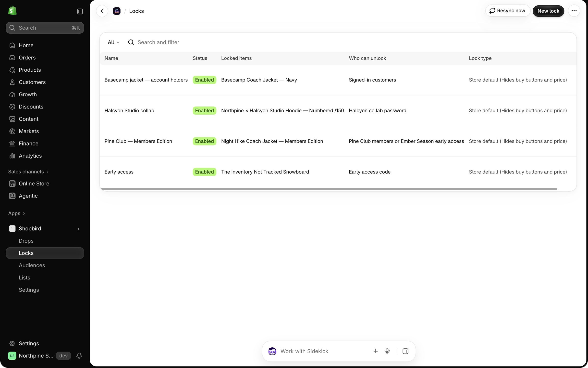The width and height of the screenshot is (588, 368).
Task: Click the lock app icon in breadcrumb
Action: click(x=117, y=11)
